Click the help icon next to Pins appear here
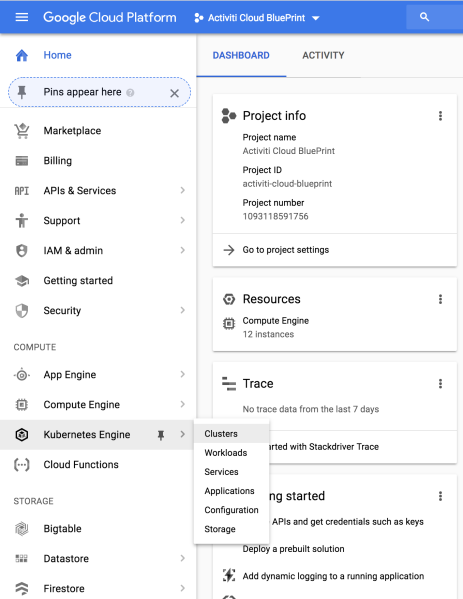Screen dimensions: 463x599 [x=130, y=93]
